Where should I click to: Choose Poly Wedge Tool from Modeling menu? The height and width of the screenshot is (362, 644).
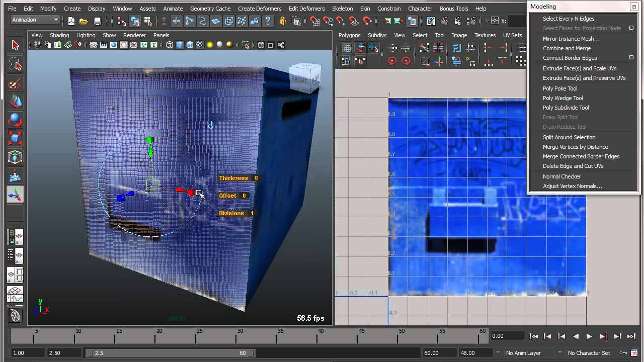pyautogui.click(x=562, y=98)
